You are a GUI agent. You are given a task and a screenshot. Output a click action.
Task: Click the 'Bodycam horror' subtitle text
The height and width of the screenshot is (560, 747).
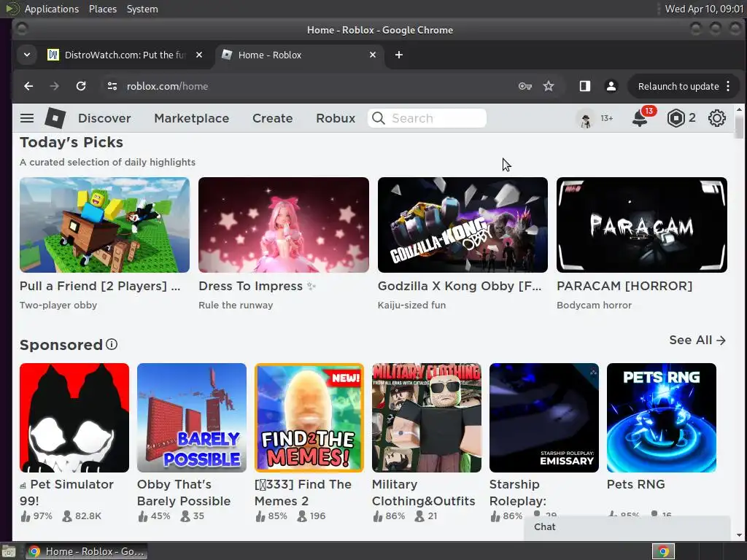click(x=594, y=306)
